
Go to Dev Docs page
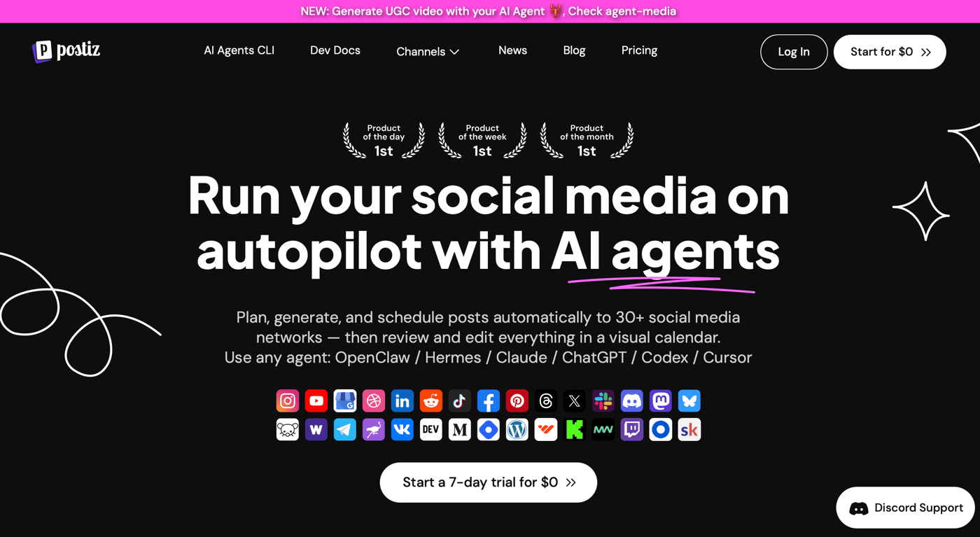pos(335,50)
